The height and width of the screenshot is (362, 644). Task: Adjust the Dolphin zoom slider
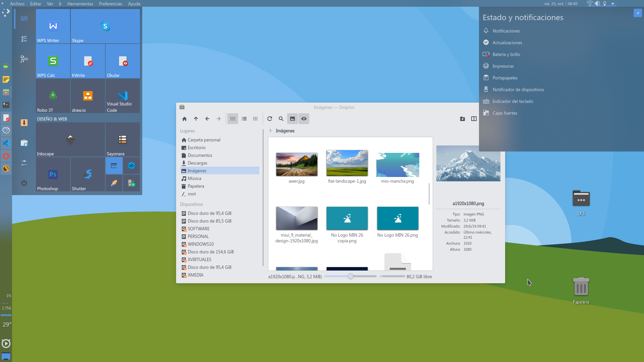point(351,277)
